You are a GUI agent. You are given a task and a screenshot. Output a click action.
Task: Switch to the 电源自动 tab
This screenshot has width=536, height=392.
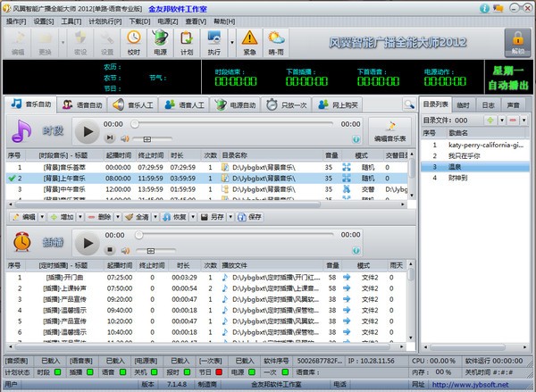coord(235,105)
